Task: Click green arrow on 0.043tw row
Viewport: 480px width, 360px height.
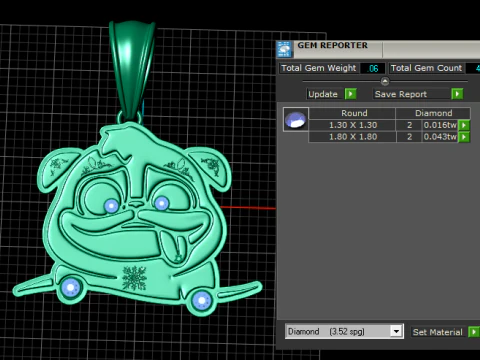Action: [464, 137]
